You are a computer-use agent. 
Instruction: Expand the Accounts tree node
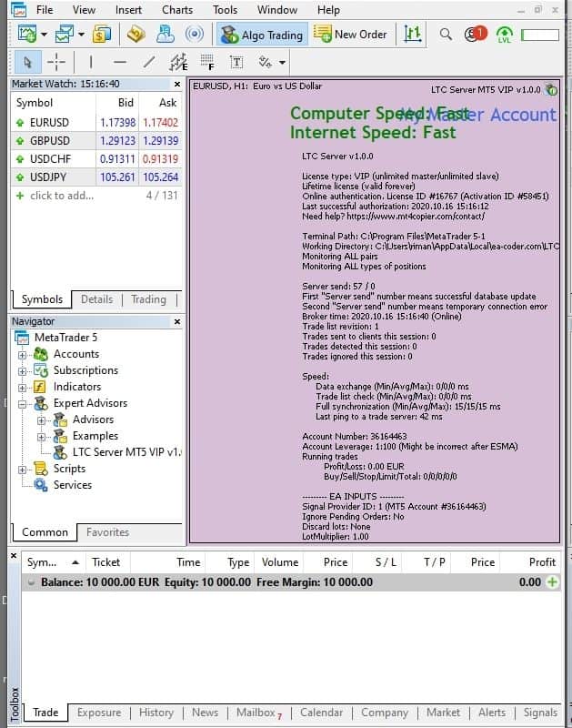22,355
